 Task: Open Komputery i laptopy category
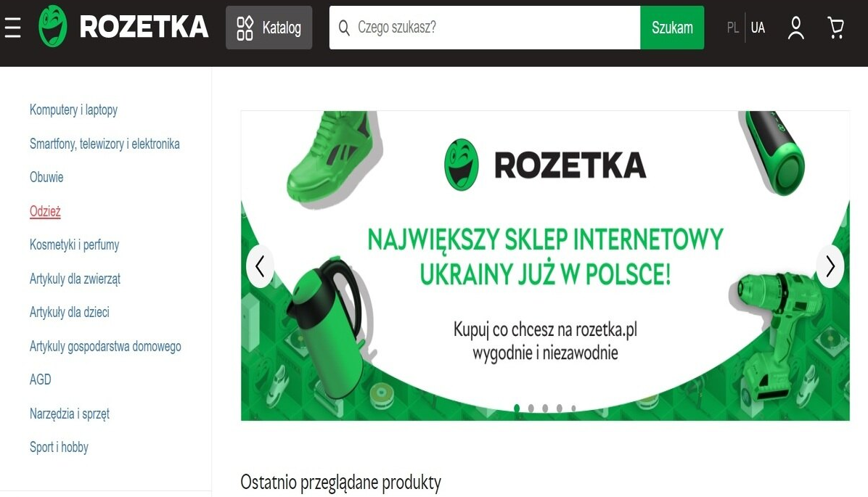[x=73, y=110]
